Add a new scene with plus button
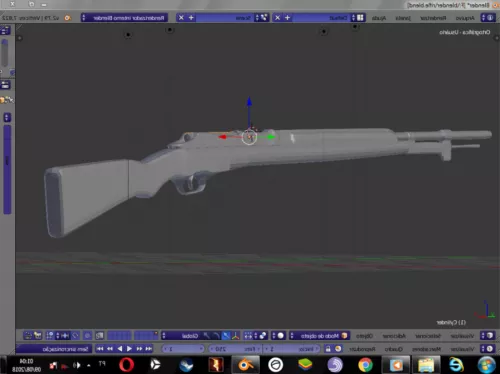Screen dimensions: 500x374 (x=191, y=18)
